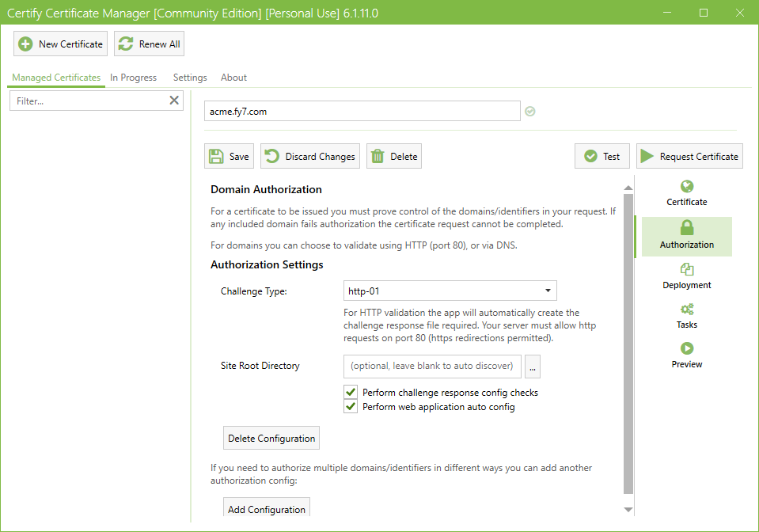Clear the filter with the X icon

point(174,101)
